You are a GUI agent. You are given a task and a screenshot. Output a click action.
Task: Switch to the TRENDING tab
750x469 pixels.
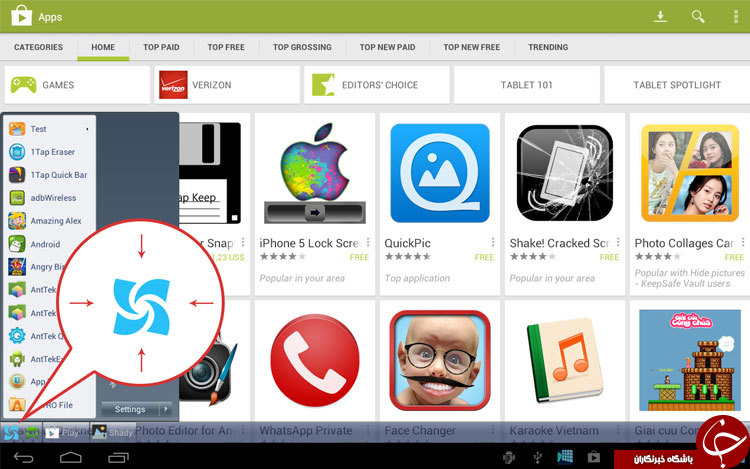pyautogui.click(x=548, y=47)
